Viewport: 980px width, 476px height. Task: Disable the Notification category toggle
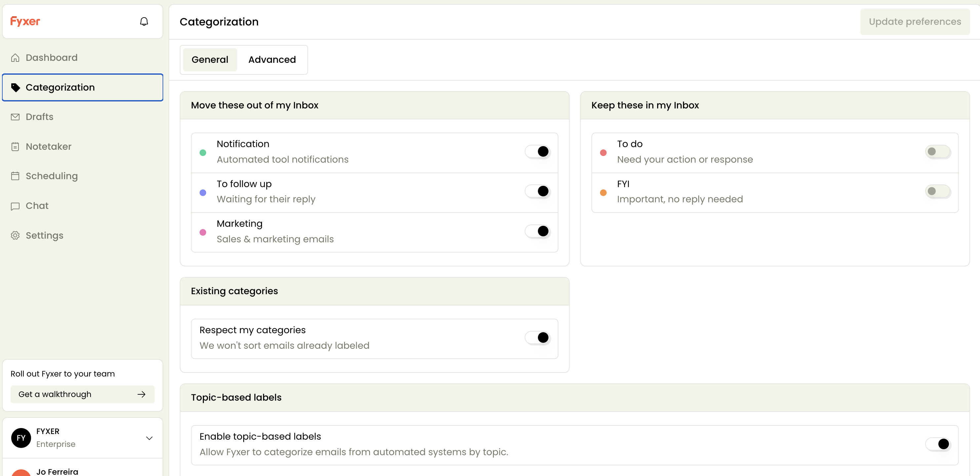pos(537,151)
